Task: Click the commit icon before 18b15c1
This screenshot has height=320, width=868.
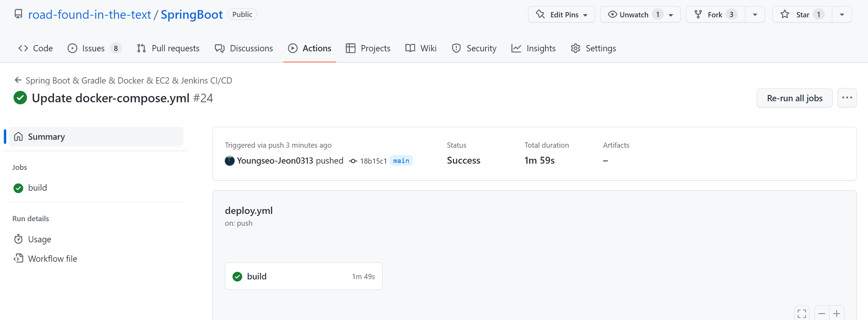Action: coord(353,161)
